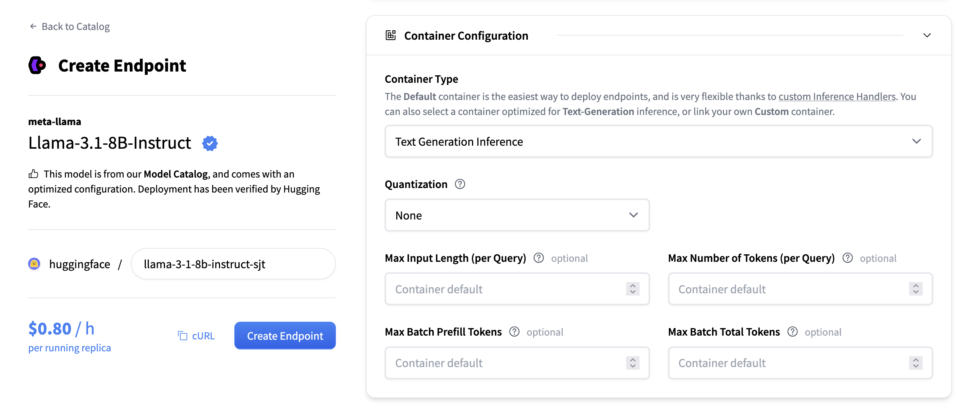Image resolution: width=980 pixels, height=412 pixels.
Task: Click the Max Input Length stepper arrows
Action: click(633, 289)
